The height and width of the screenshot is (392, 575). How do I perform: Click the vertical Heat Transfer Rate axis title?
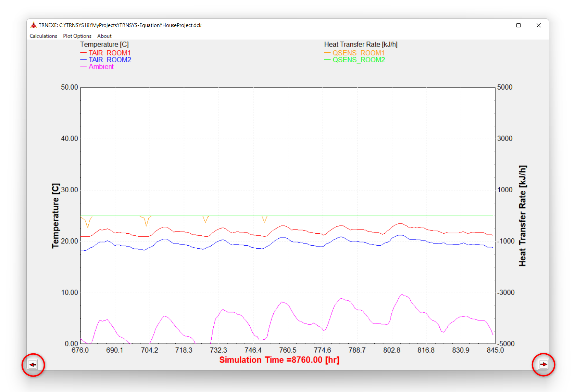522,215
